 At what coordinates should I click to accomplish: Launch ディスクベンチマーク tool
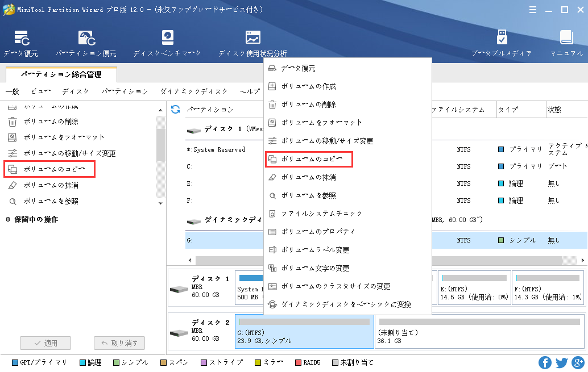coord(167,44)
